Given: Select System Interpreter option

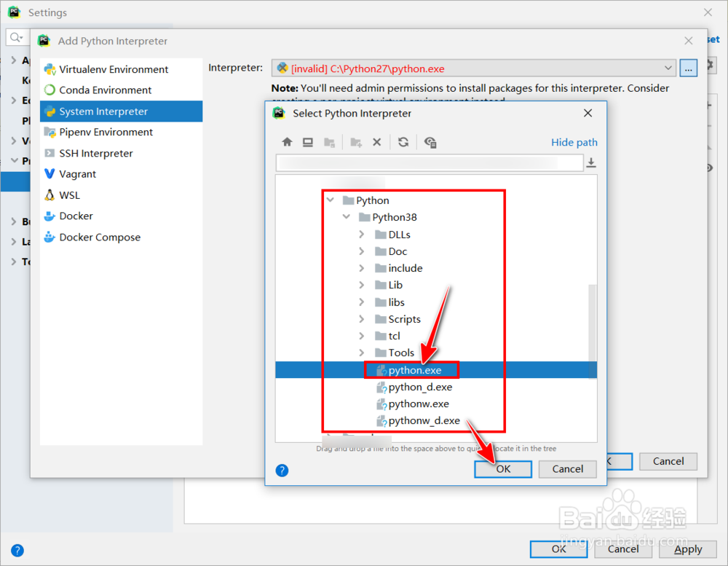Looking at the screenshot, I should pos(121,111).
